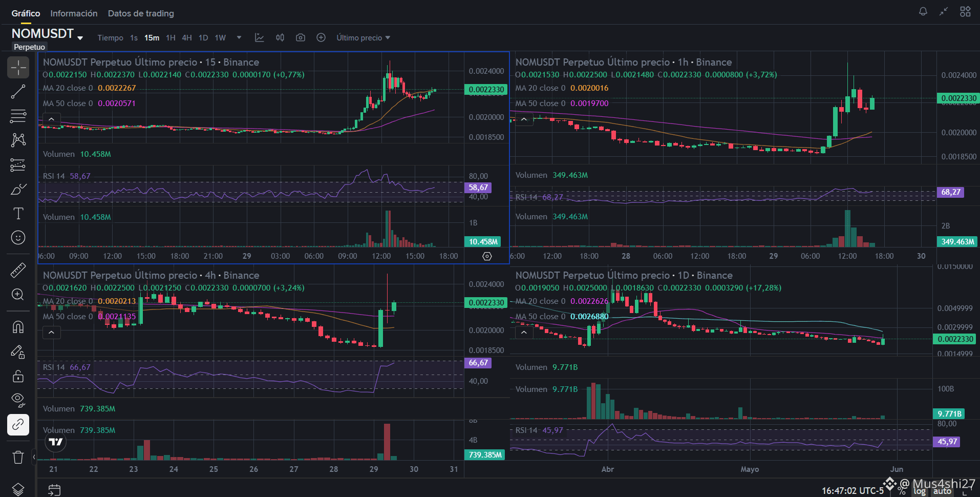The image size is (980, 497).
Task: Click MA 50 close legend on 15m chart
Action: click(x=90, y=103)
